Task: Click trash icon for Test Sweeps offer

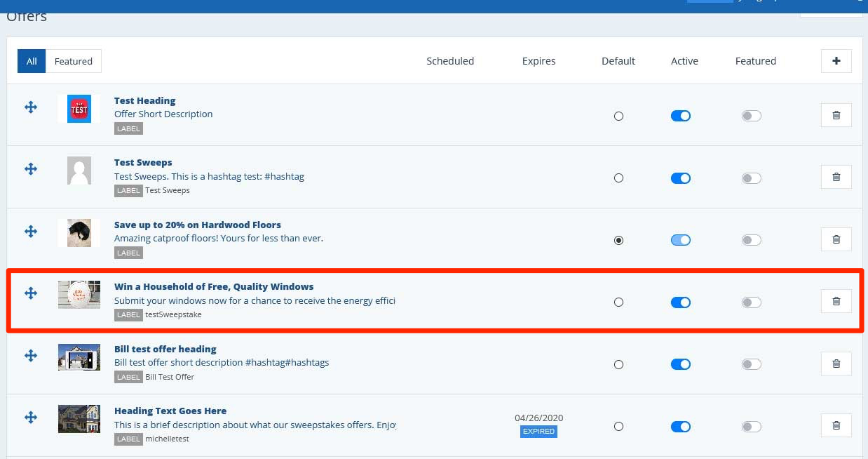Action: [836, 177]
